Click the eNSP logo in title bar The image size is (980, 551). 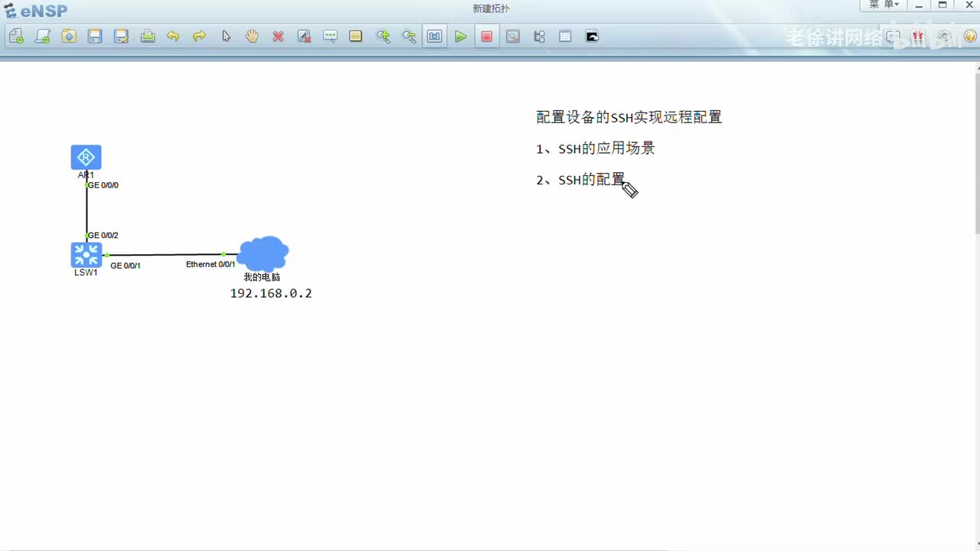click(35, 11)
